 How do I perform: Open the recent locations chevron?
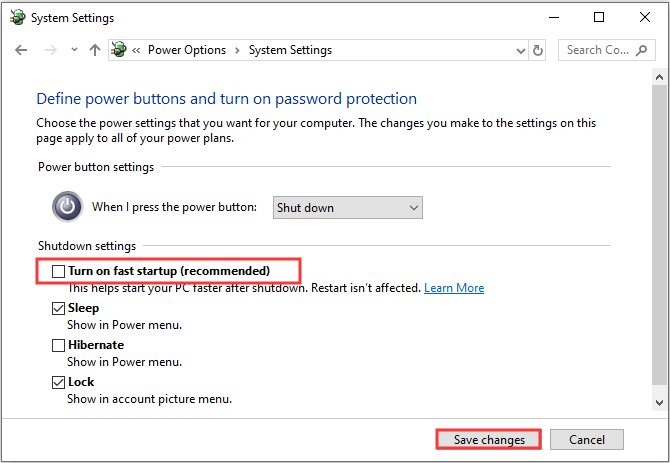[74, 50]
